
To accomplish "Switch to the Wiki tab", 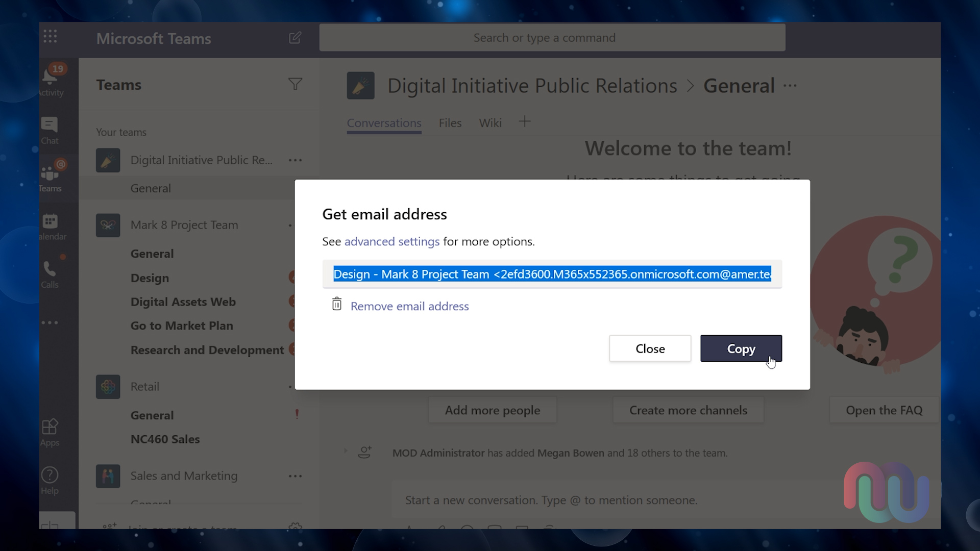I will [490, 123].
